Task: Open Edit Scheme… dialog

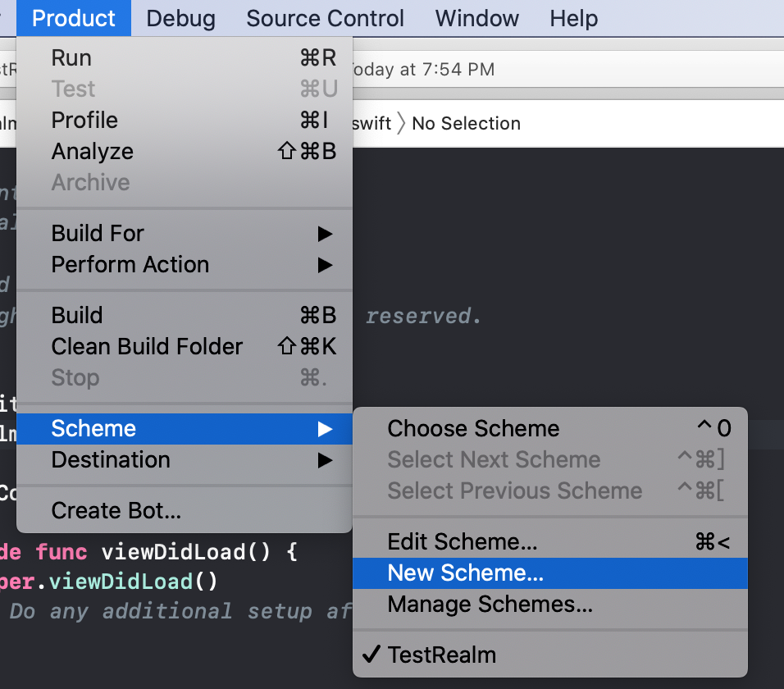Action: [x=463, y=542]
